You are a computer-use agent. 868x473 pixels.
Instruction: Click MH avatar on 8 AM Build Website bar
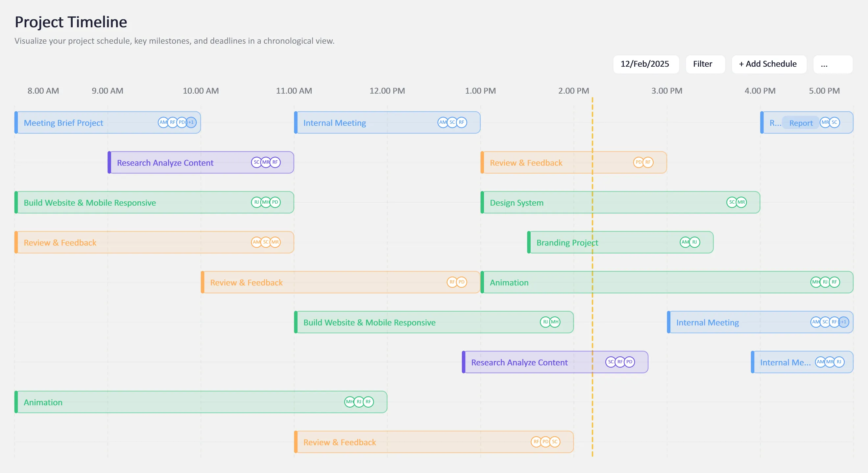click(266, 202)
